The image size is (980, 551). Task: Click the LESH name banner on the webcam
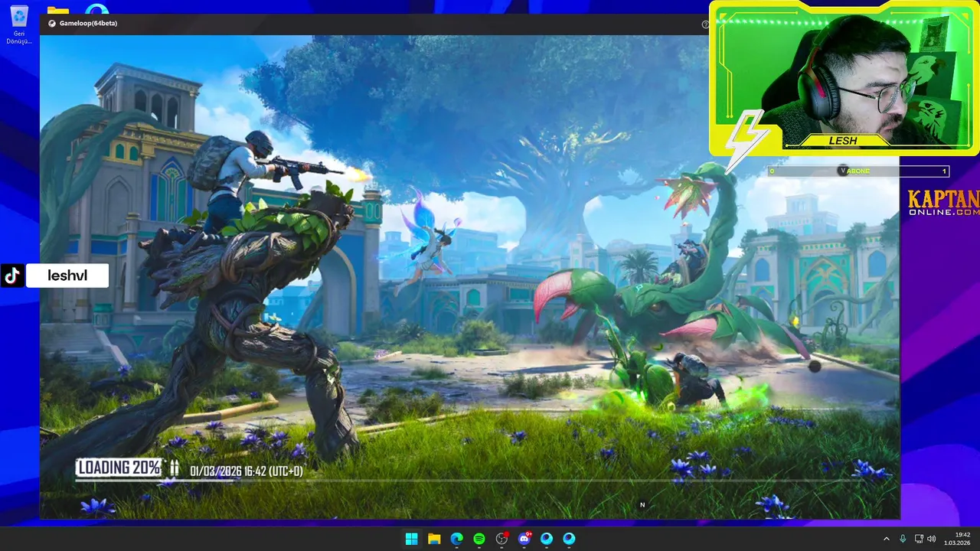843,141
